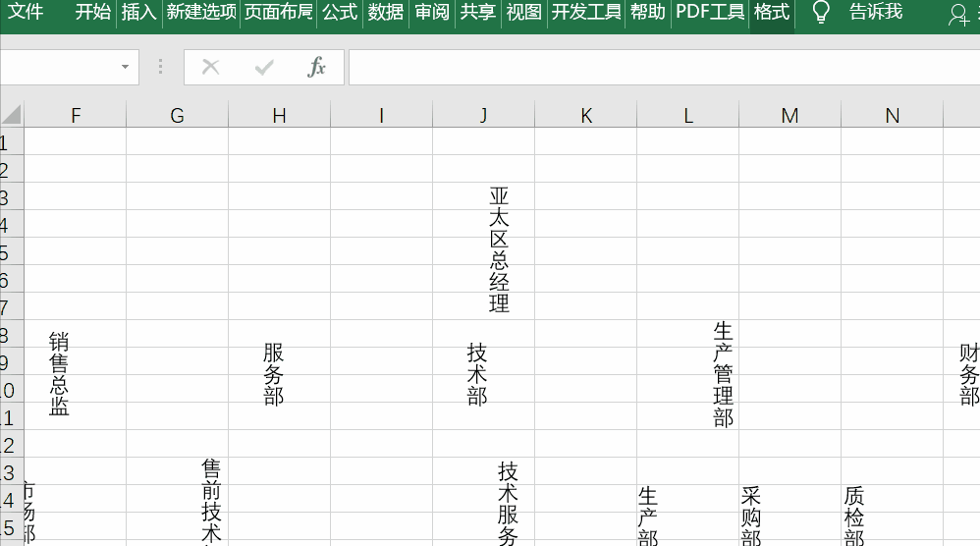Click the 采购部 text box
980x546 pixels.
click(750, 516)
